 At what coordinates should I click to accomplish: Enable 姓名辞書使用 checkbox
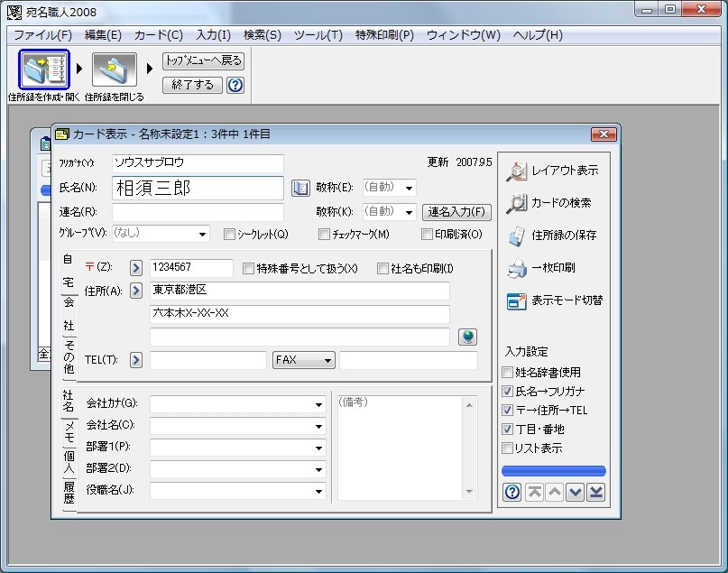[x=508, y=373]
